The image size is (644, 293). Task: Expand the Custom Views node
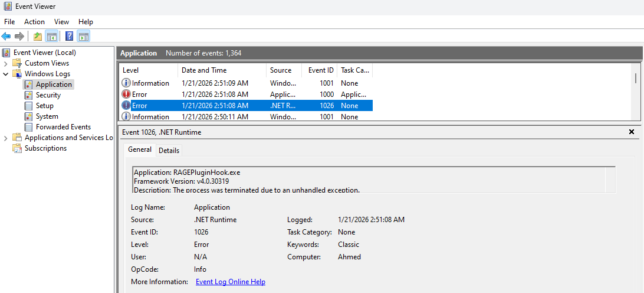point(6,63)
